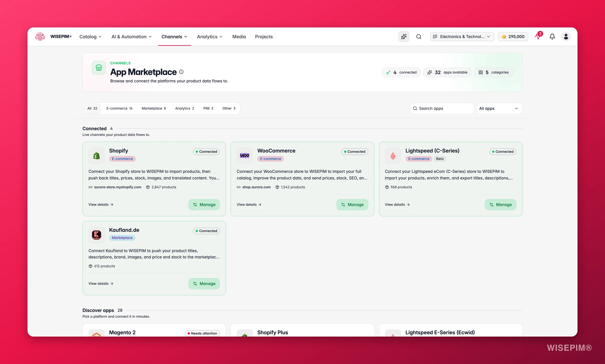This screenshot has height=364, width=605.
Task: Click the 4 connected stat pill
Action: coord(401,72)
